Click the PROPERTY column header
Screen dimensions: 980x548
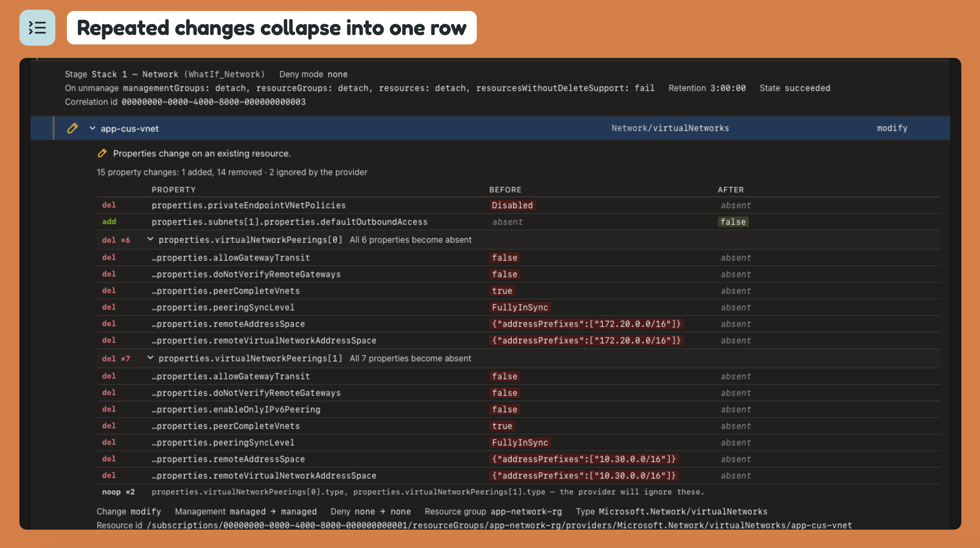coord(174,189)
